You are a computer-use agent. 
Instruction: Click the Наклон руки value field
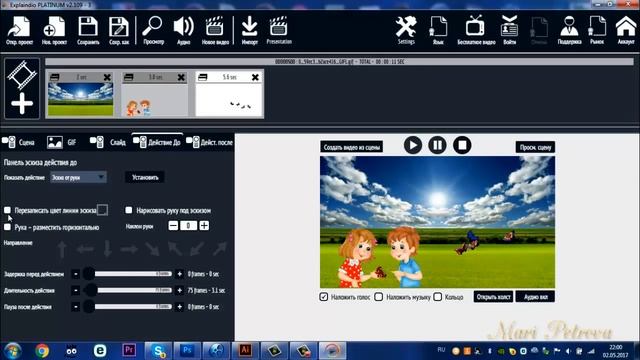189,226
